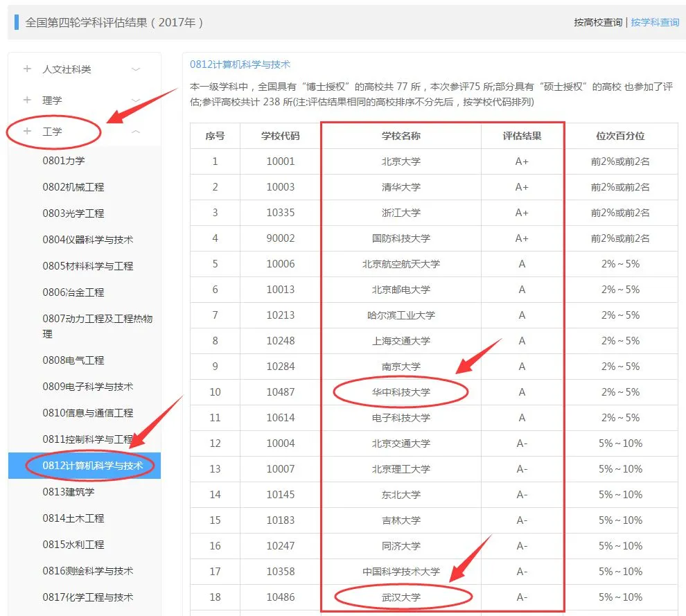This screenshot has width=686, height=616.
Task: Expand the 人文社科类 chevron
Action: 136,69
